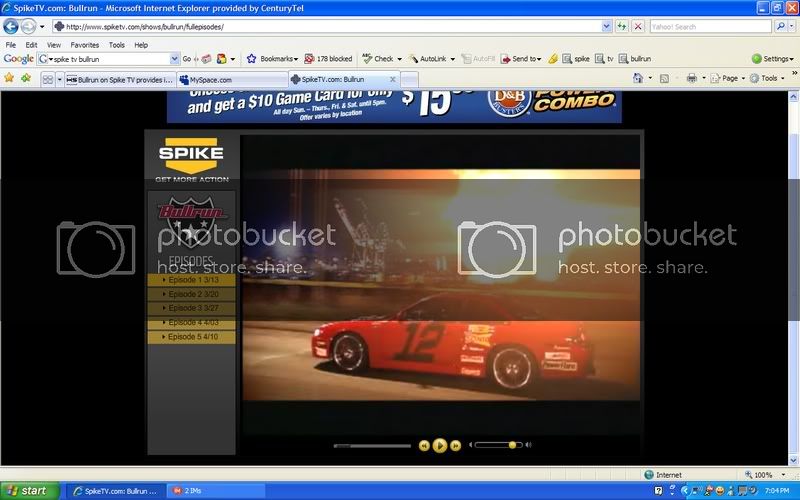Select Episode 5 4/10 from list

pos(191,337)
